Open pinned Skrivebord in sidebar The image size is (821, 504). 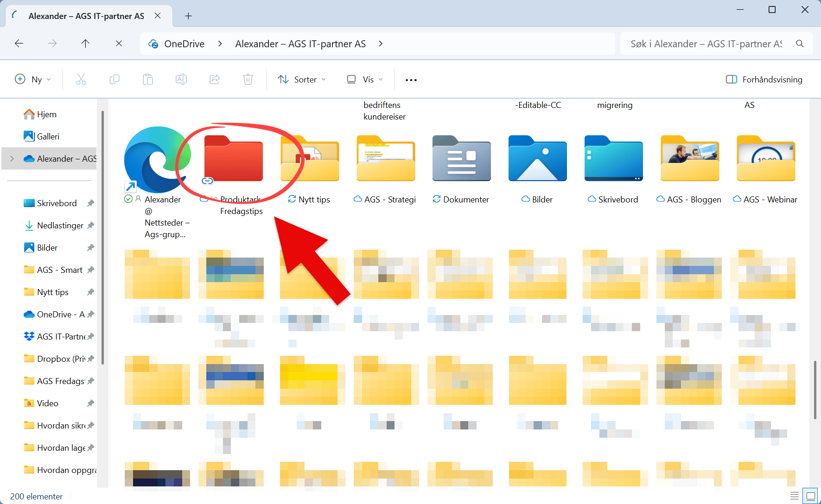[x=57, y=203]
